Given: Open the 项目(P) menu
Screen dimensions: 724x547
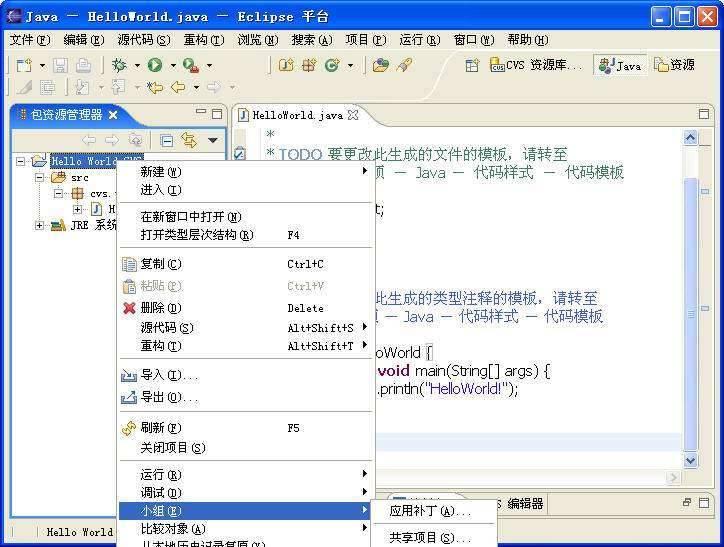Looking at the screenshot, I should click(366, 40).
